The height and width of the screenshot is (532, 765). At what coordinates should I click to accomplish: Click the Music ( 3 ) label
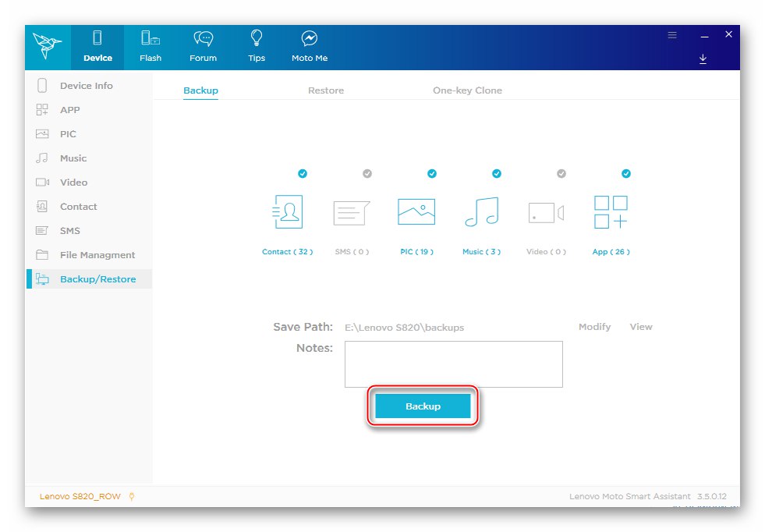(x=482, y=252)
